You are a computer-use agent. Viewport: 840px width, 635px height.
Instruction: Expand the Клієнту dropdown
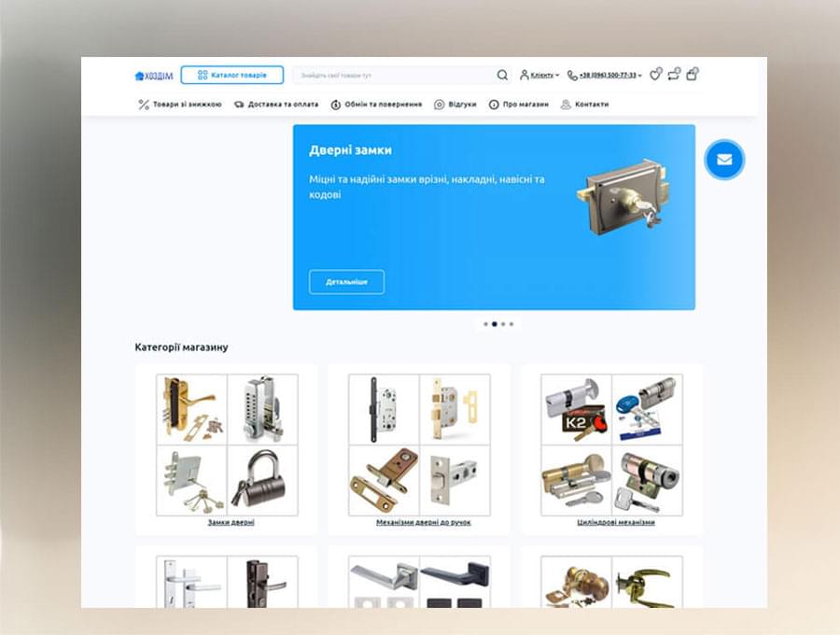pos(540,76)
